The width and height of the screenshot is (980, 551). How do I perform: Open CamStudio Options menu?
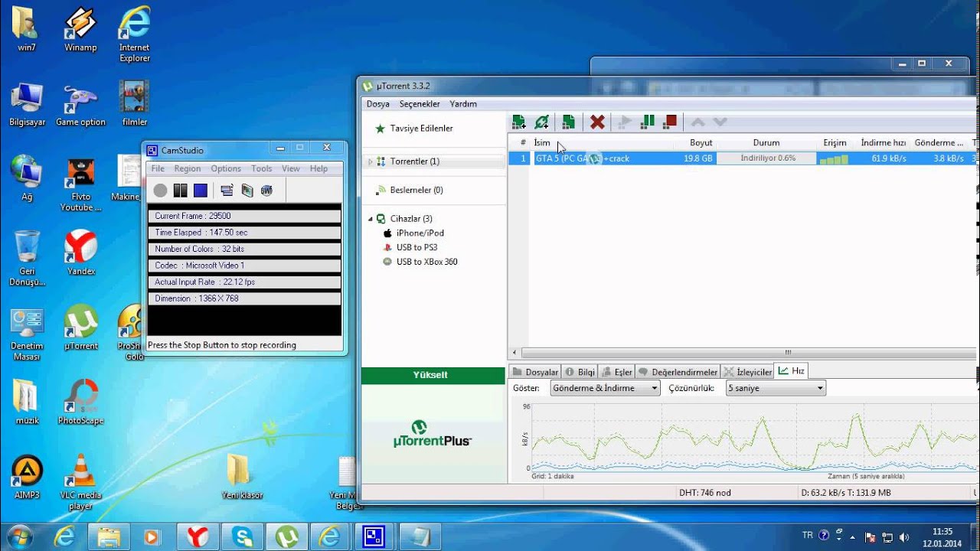(226, 168)
